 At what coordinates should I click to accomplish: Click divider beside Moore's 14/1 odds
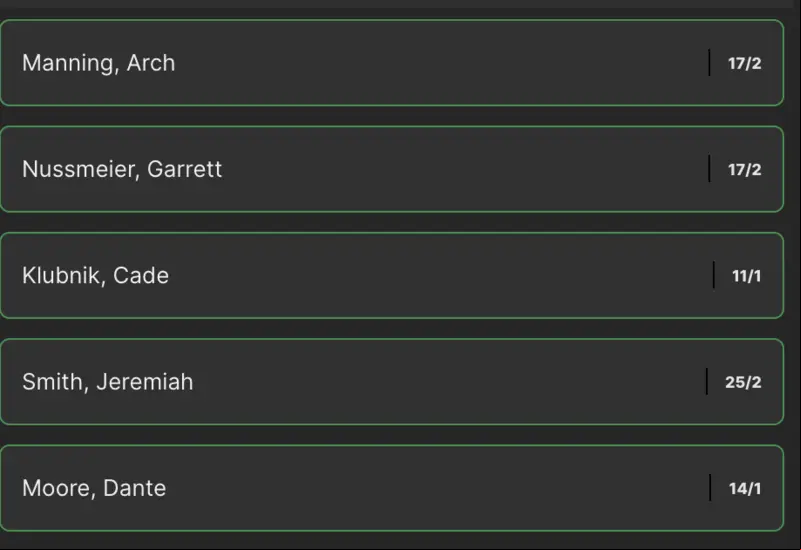(x=710, y=487)
